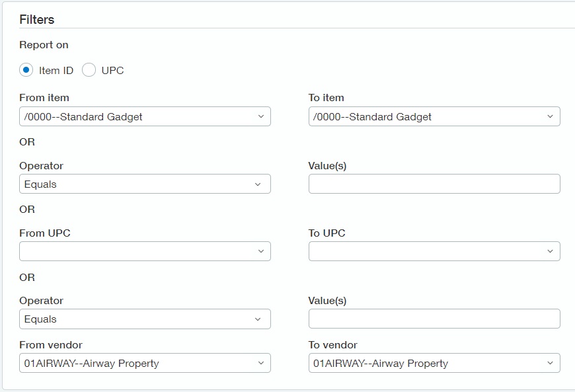This screenshot has height=392, width=575.
Task: Open the second Operator Equals dropdown
Action: (145, 319)
